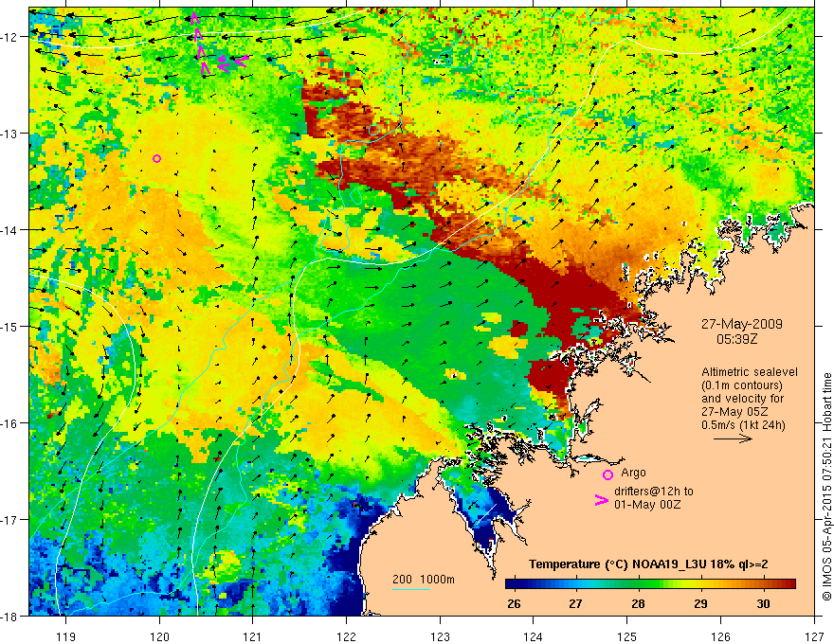Screen dimensions: 834x644
Task: Click the '05:39Z' time text
Action: click(736, 339)
